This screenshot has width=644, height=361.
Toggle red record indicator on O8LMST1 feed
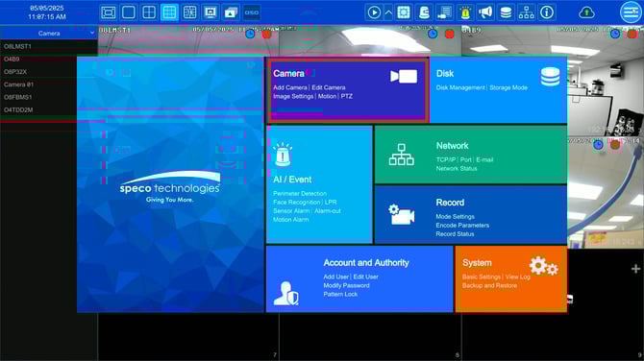[x=266, y=34]
